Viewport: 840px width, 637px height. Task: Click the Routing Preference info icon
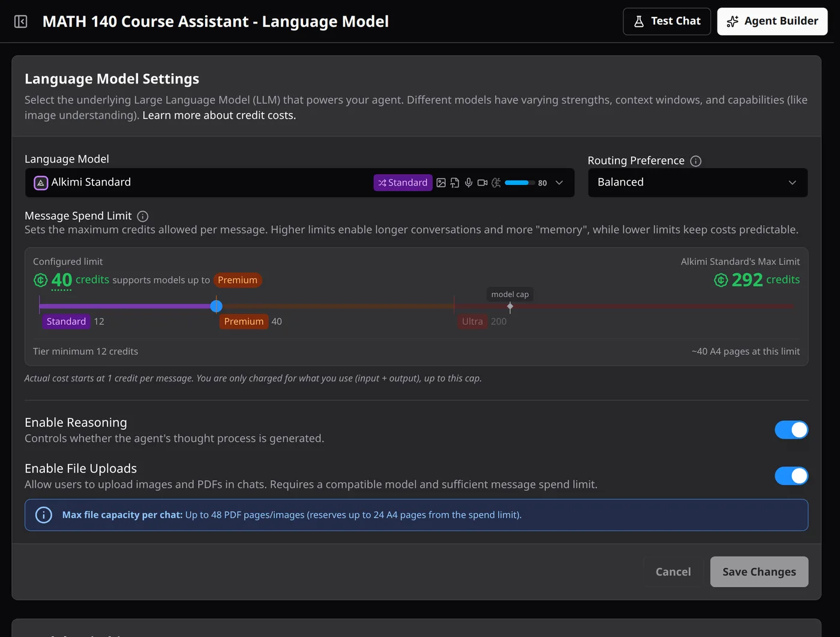click(x=696, y=161)
